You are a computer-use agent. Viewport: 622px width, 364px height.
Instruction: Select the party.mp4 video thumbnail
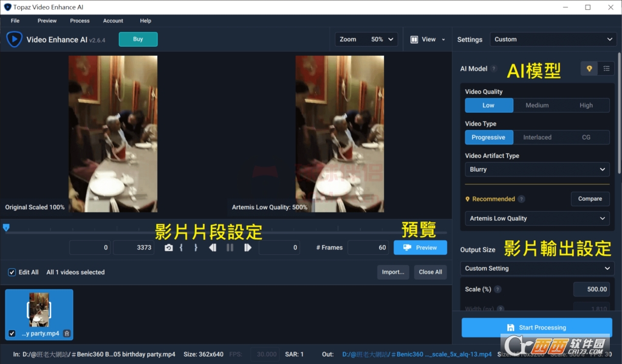39,314
